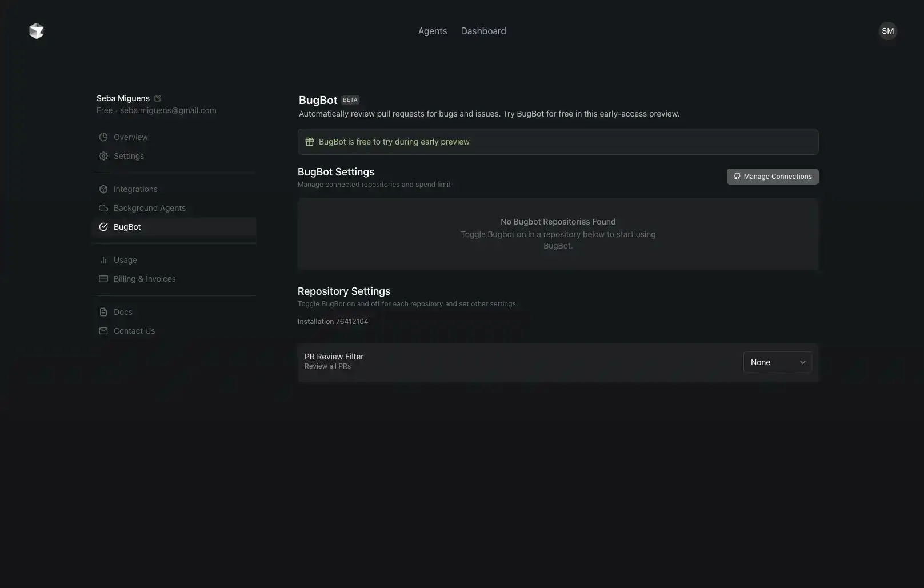This screenshot has width=924, height=588.
Task: Click 'No Bugbot Repositories Found' message
Action: coord(558,222)
